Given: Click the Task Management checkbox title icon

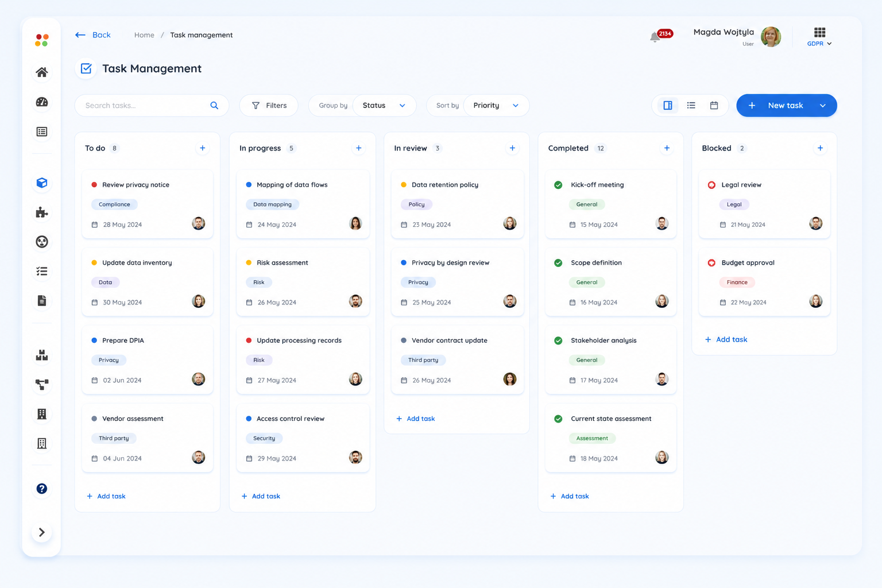Looking at the screenshot, I should [x=86, y=69].
